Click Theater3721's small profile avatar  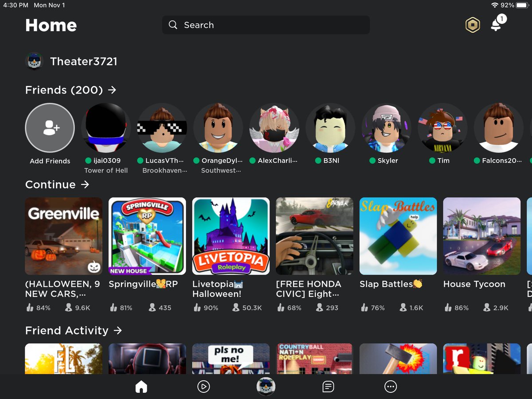(x=34, y=62)
